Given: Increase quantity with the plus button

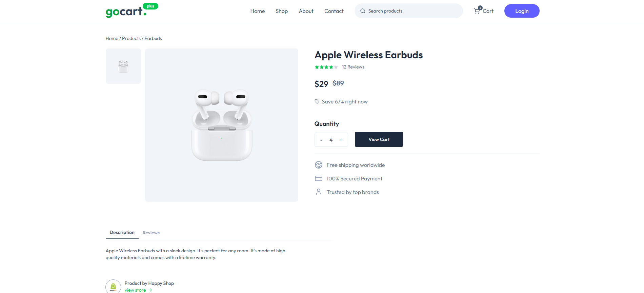Looking at the screenshot, I should click(x=341, y=140).
